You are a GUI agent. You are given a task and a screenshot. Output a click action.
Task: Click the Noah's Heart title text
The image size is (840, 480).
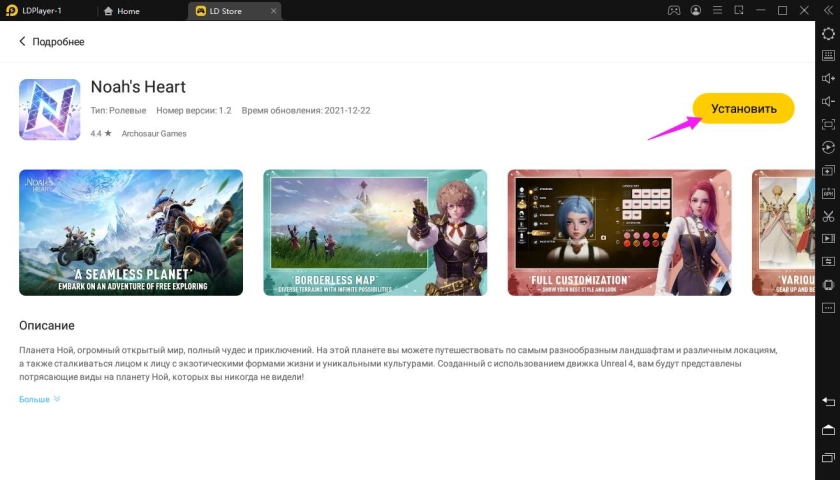point(138,87)
